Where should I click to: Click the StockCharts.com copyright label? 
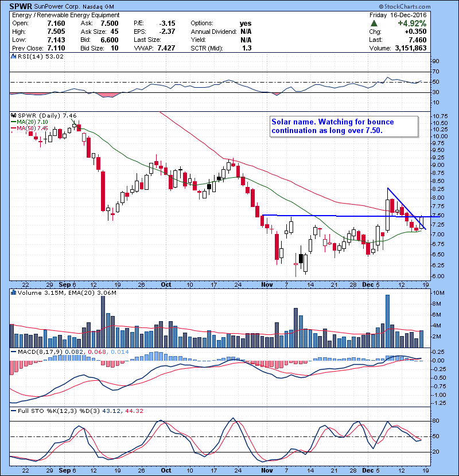coord(404,6)
